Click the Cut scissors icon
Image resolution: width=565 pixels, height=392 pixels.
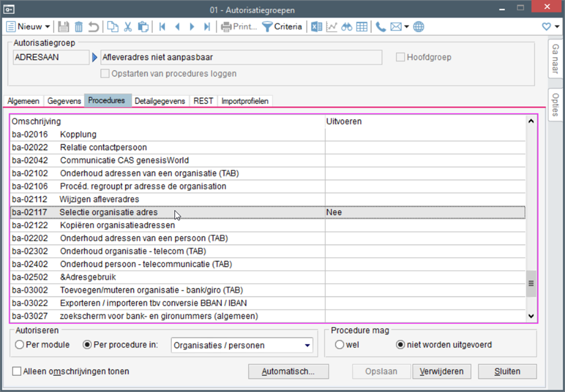click(x=128, y=26)
